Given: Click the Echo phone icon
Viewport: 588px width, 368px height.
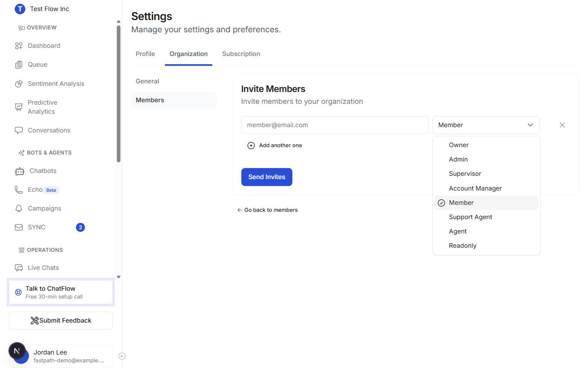Looking at the screenshot, I should tap(19, 190).
